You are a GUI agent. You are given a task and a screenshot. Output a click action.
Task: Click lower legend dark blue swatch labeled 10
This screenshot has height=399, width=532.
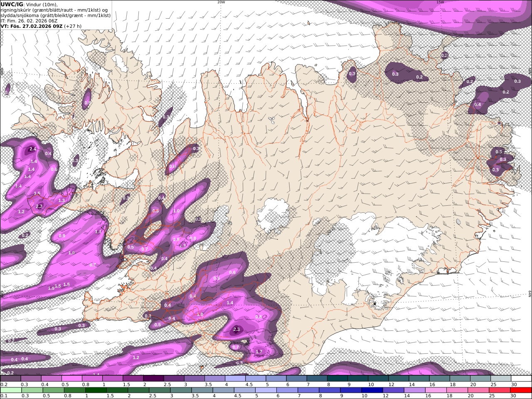point(372,390)
